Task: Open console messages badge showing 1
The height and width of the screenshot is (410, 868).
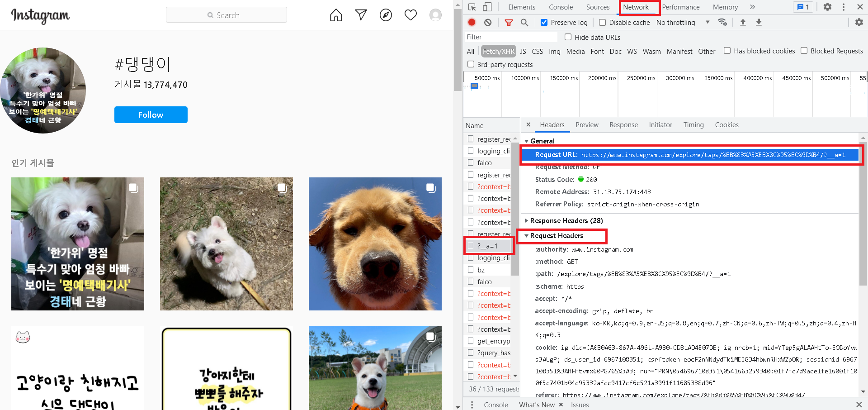Action: (x=803, y=7)
